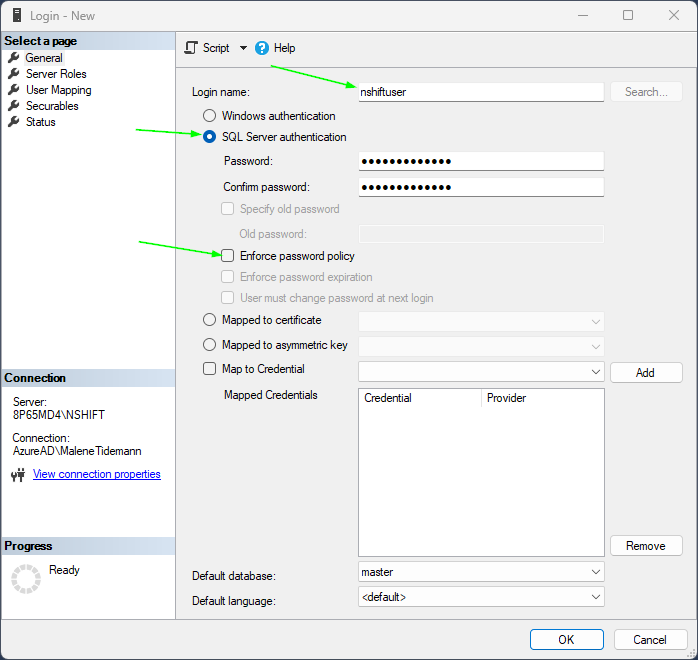Open View connection properties link
698x660 pixels.
point(97,474)
